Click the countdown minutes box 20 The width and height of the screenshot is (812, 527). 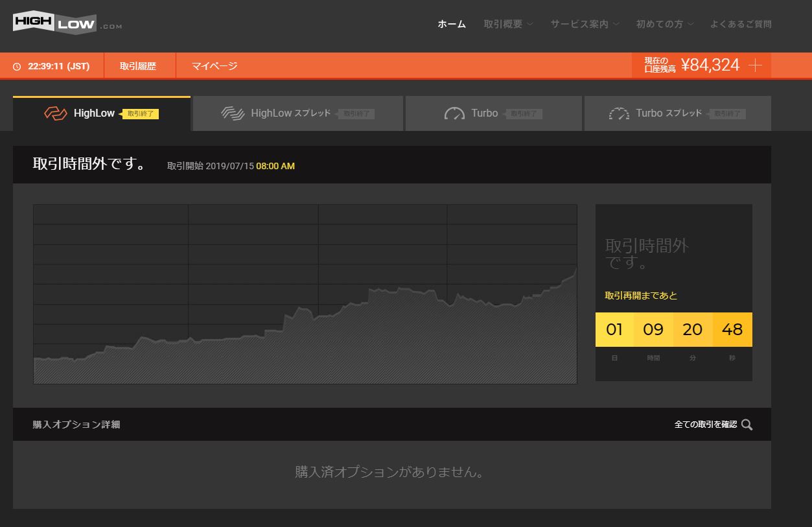click(x=693, y=329)
